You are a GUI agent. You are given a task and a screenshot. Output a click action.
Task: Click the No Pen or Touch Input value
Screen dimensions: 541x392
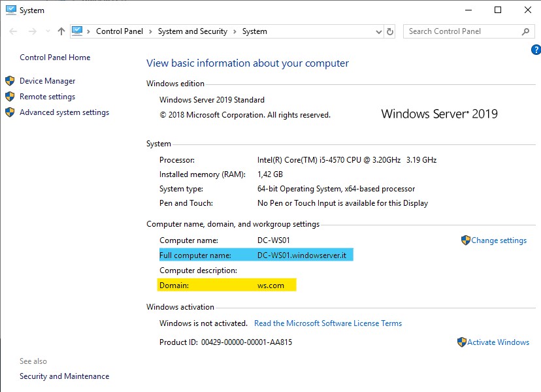point(342,203)
